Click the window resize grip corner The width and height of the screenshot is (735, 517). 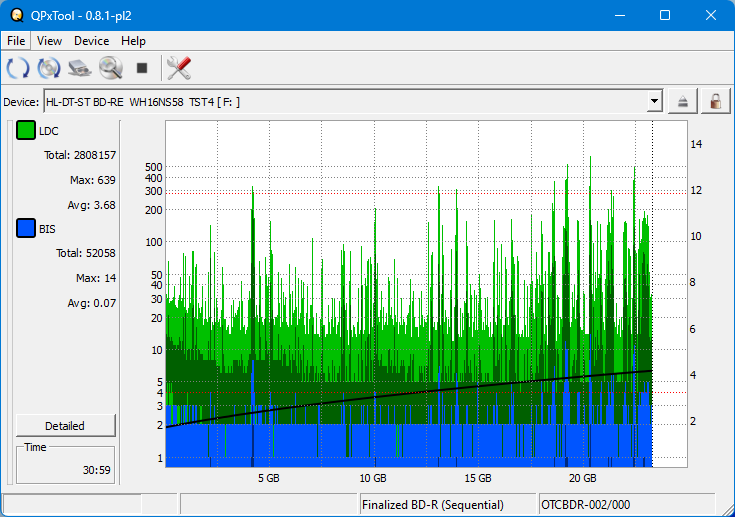pyautogui.click(x=728, y=510)
